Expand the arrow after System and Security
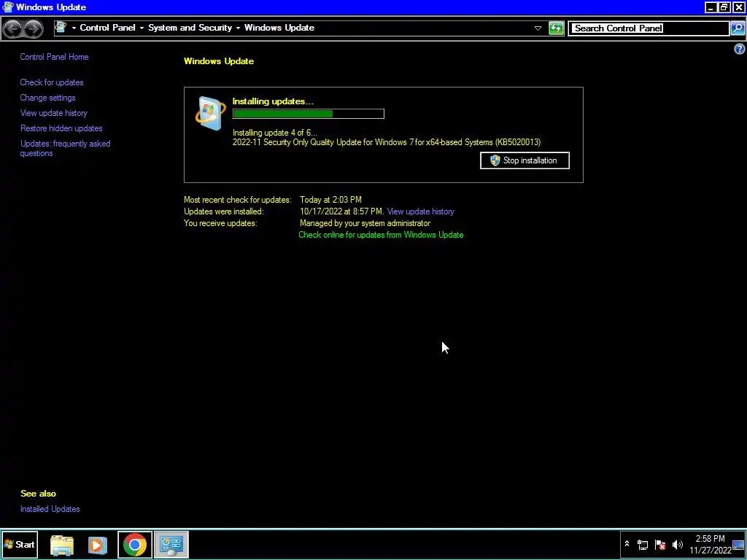Viewport: 747px width, 560px height. (x=238, y=28)
